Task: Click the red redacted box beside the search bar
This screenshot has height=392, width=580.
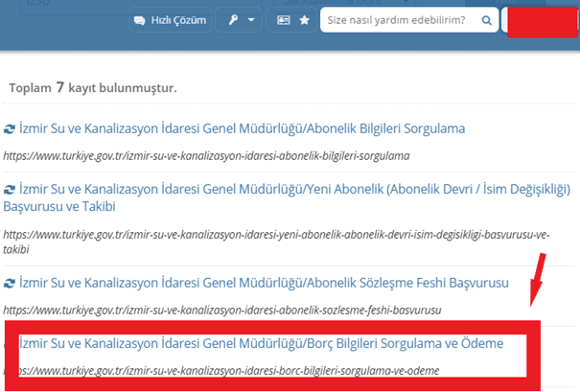Action: coord(540,20)
